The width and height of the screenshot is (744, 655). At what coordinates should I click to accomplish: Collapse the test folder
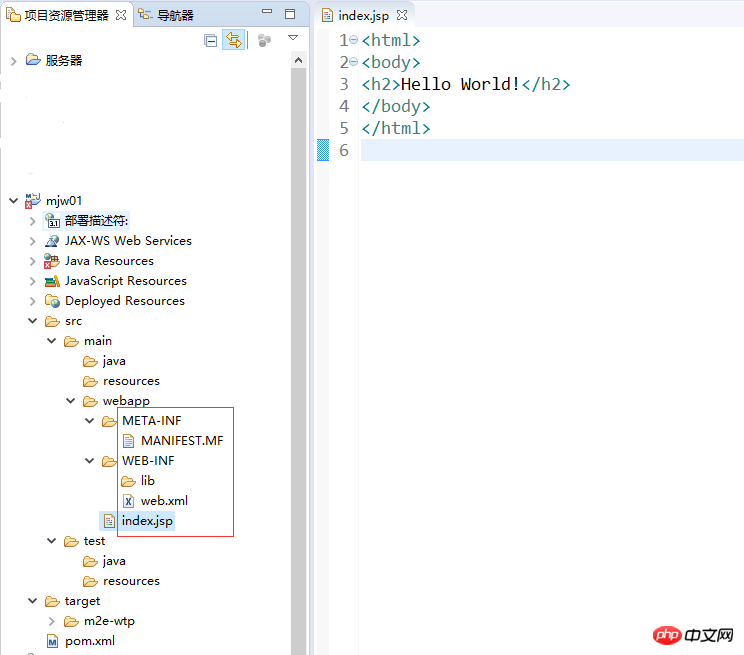(x=51, y=541)
